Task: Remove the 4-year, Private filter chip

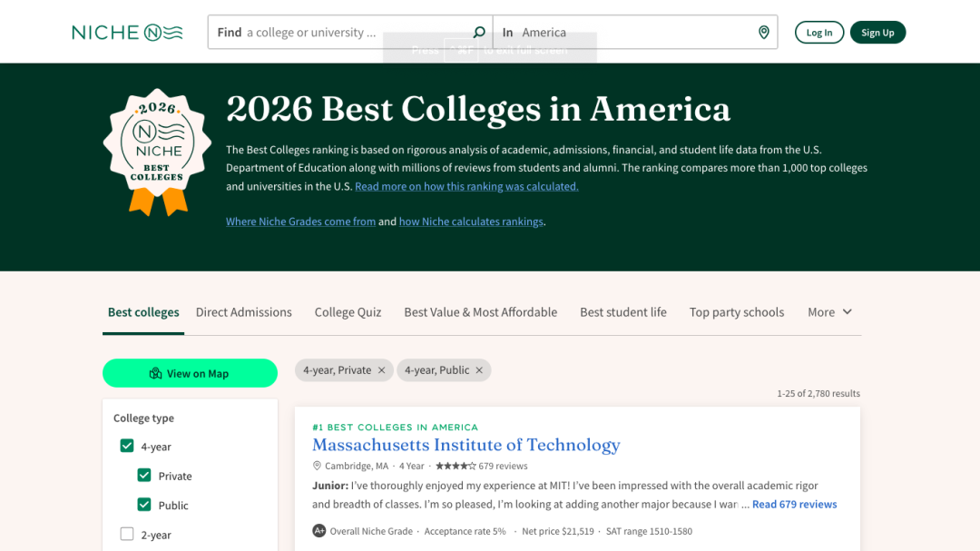Action: point(381,370)
